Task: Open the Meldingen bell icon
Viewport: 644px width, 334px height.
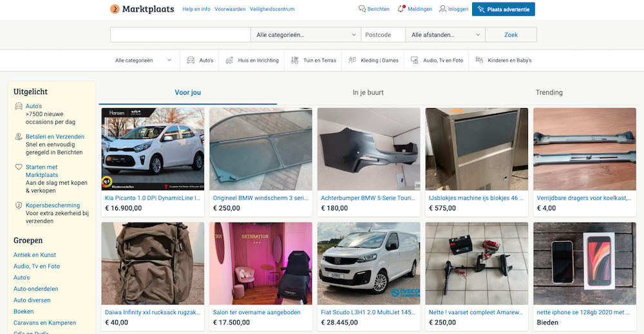Action: pos(401,9)
